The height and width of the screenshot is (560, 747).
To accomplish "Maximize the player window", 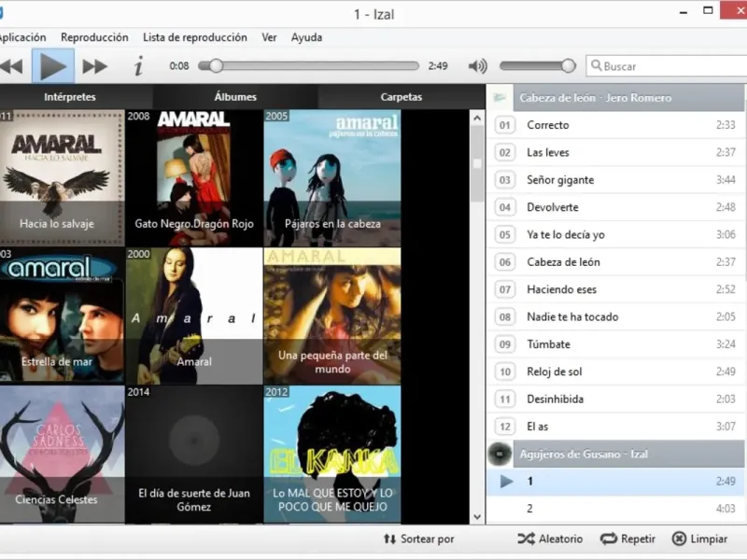I will coord(708,10).
